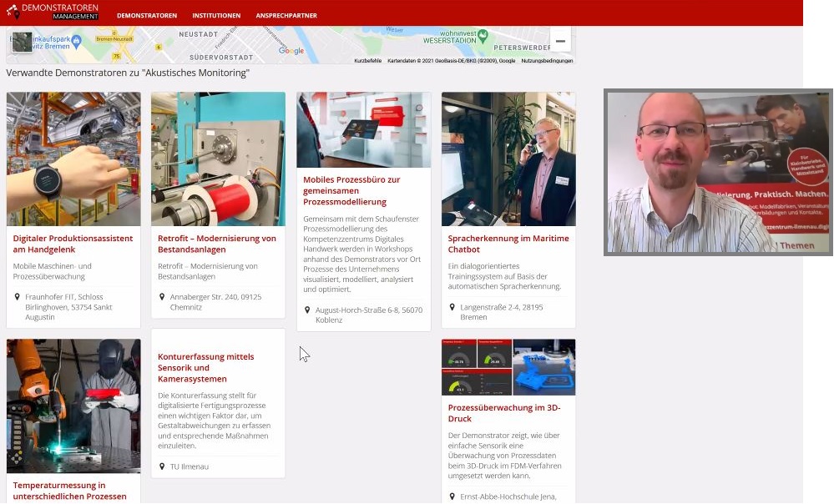Zoom out the map with minus button
This screenshot has height=504, width=834.
point(560,41)
